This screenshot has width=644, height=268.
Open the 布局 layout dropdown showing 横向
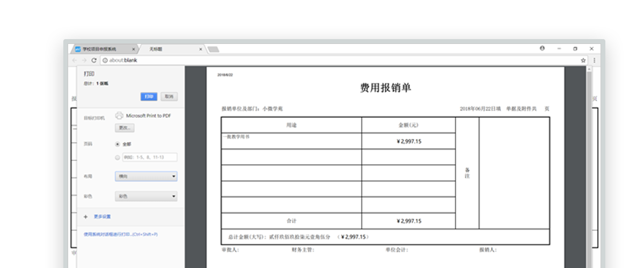click(146, 176)
